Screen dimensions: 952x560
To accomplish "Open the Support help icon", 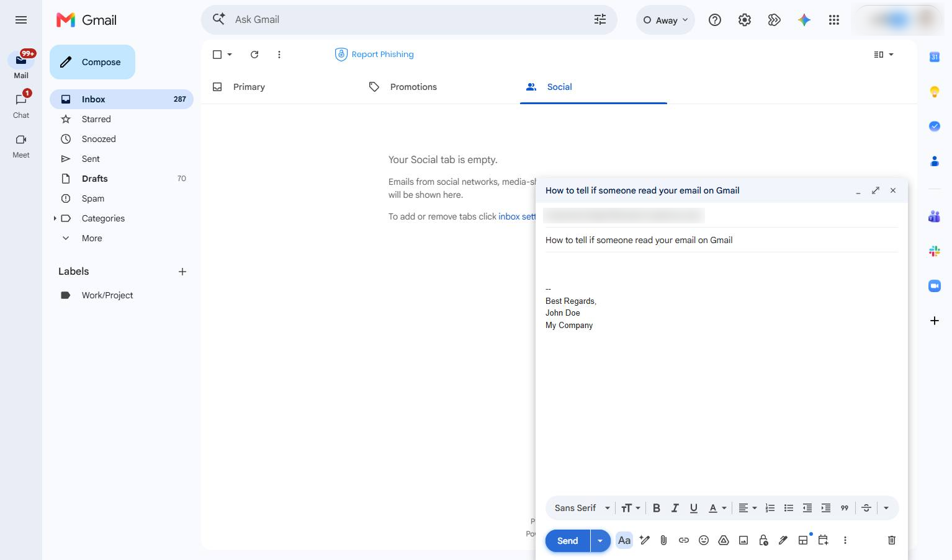I will coord(715,20).
